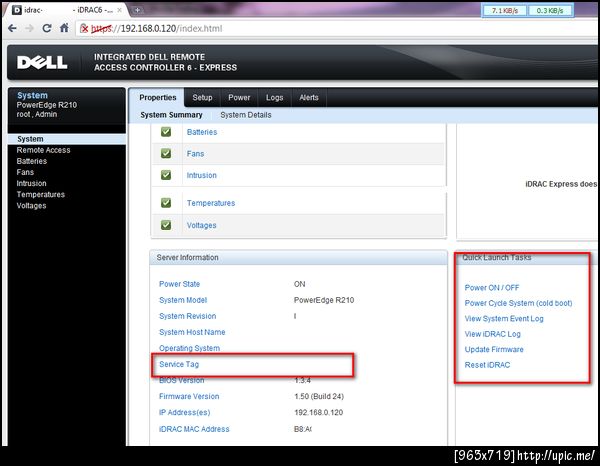Screen dimensions: 600x466
Task: Click the 0.3 KiB/s upload speed indicator
Action: [550, 11]
